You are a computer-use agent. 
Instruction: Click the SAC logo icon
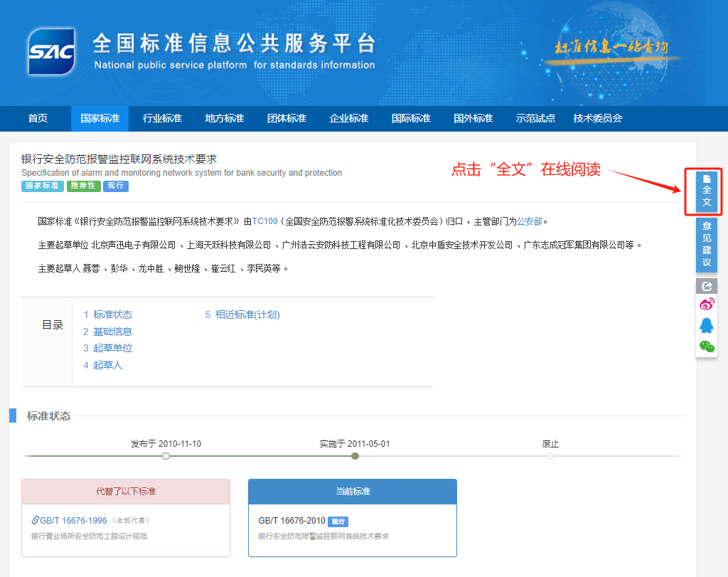coord(52,51)
